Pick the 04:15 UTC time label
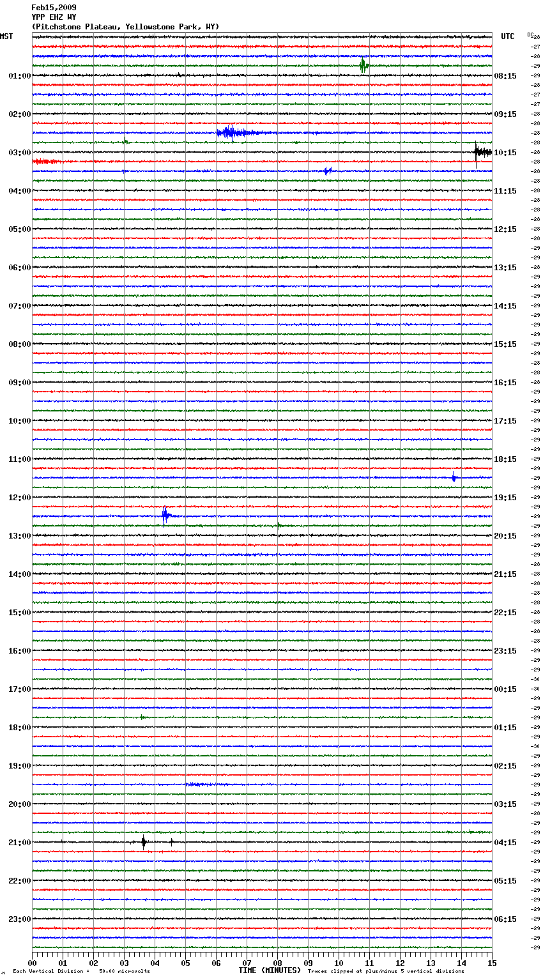 505,843
